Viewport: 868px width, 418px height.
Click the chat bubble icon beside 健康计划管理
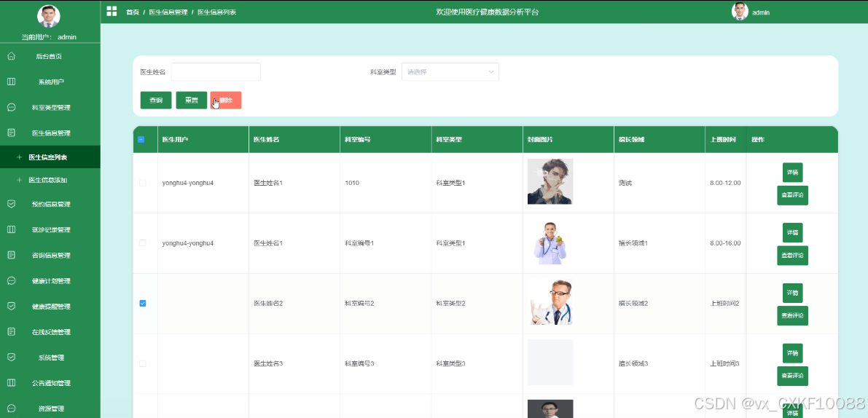(11, 281)
